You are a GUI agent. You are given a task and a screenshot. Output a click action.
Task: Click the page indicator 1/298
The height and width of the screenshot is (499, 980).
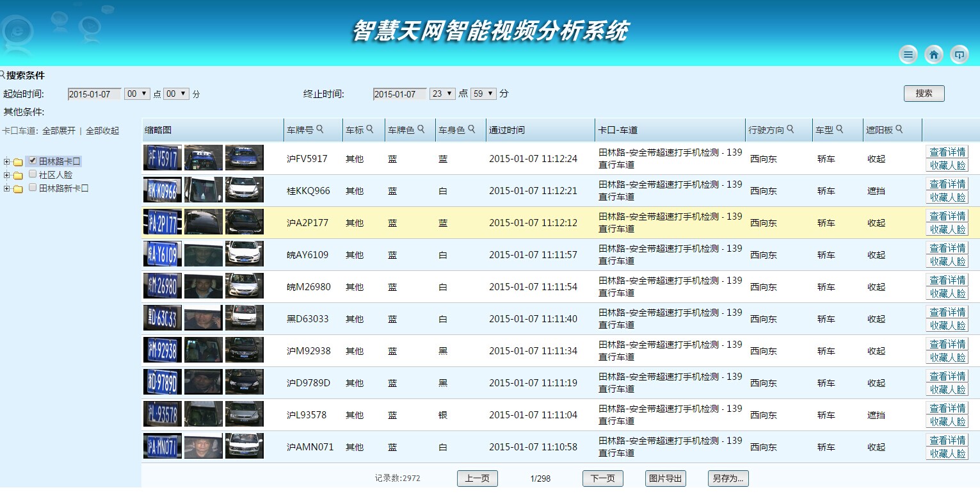point(540,479)
